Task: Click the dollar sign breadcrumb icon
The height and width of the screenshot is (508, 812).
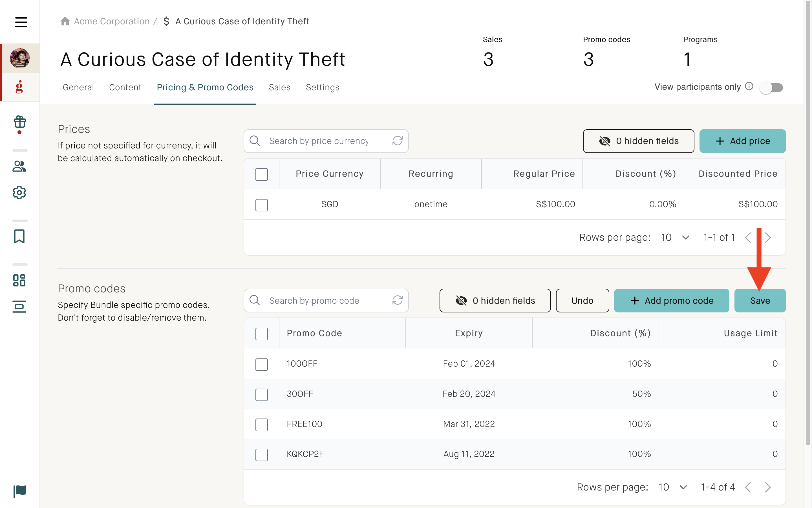Action: coord(166,21)
